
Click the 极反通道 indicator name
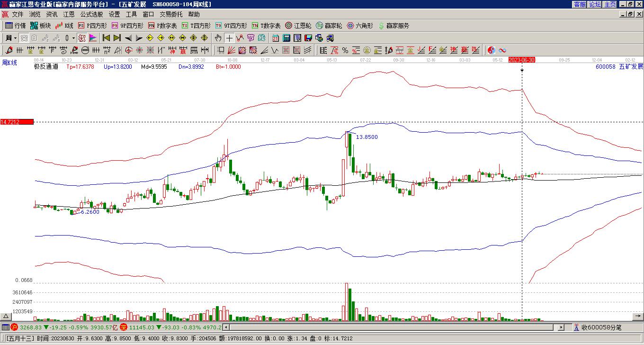46,67
